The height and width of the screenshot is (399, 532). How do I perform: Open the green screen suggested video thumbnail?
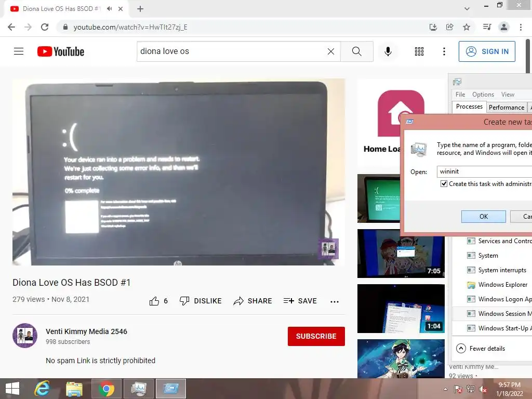[379, 198]
